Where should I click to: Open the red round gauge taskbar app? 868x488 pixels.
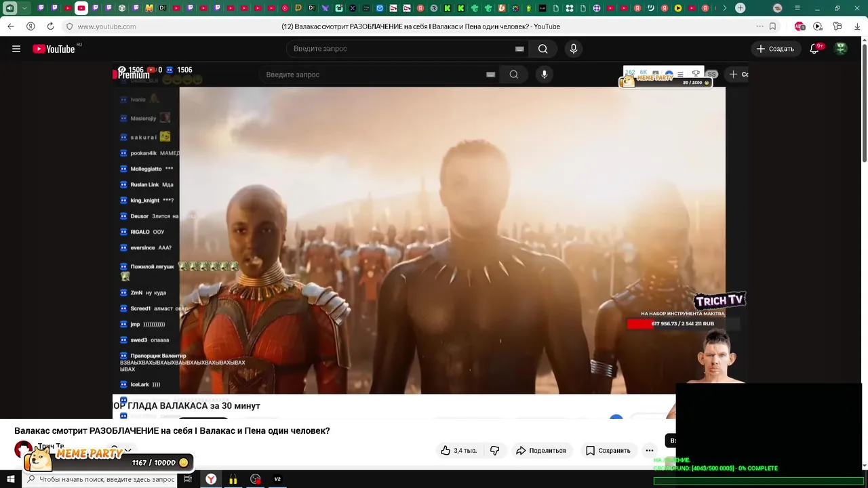pyautogui.click(x=256, y=479)
